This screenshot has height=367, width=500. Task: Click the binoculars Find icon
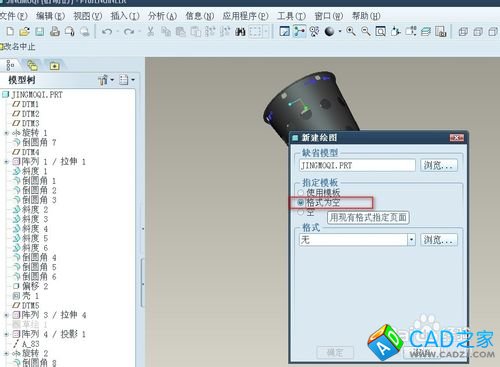[x=240, y=32]
